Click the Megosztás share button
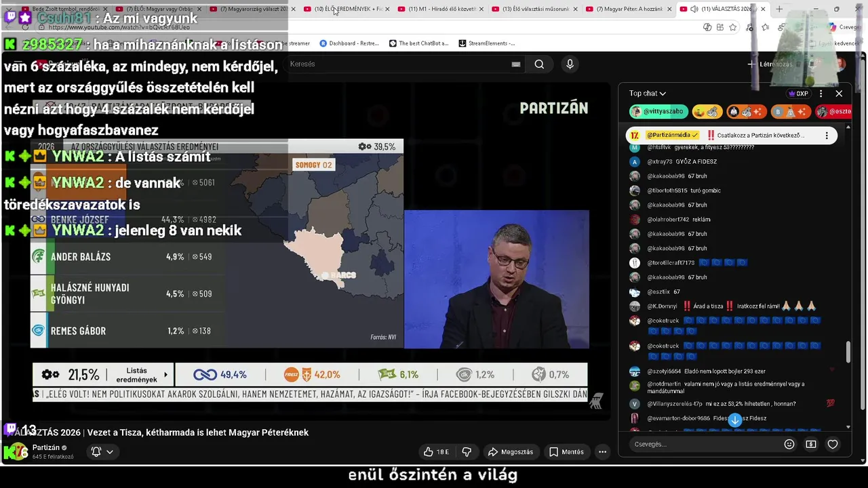The width and height of the screenshot is (868, 488). [511, 451]
